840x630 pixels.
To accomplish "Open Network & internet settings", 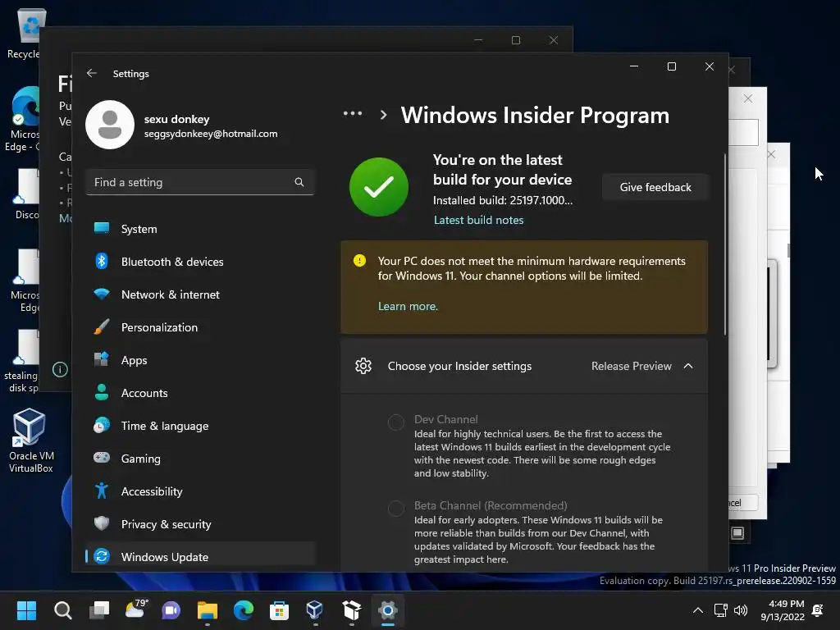I will pos(199,294).
